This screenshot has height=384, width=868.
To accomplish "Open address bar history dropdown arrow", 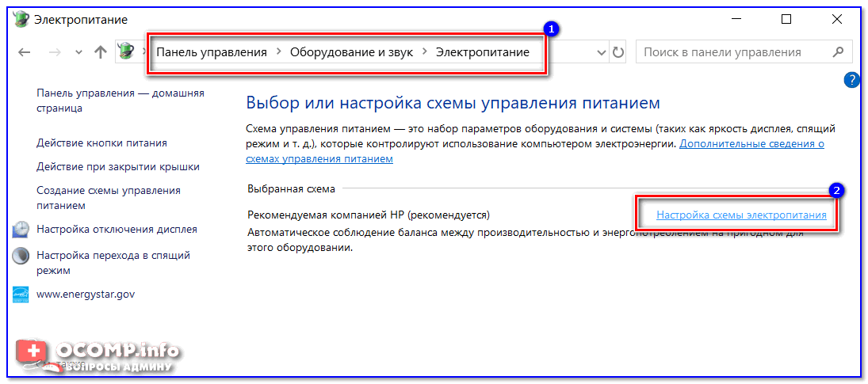I will click(x=602, y=52).
